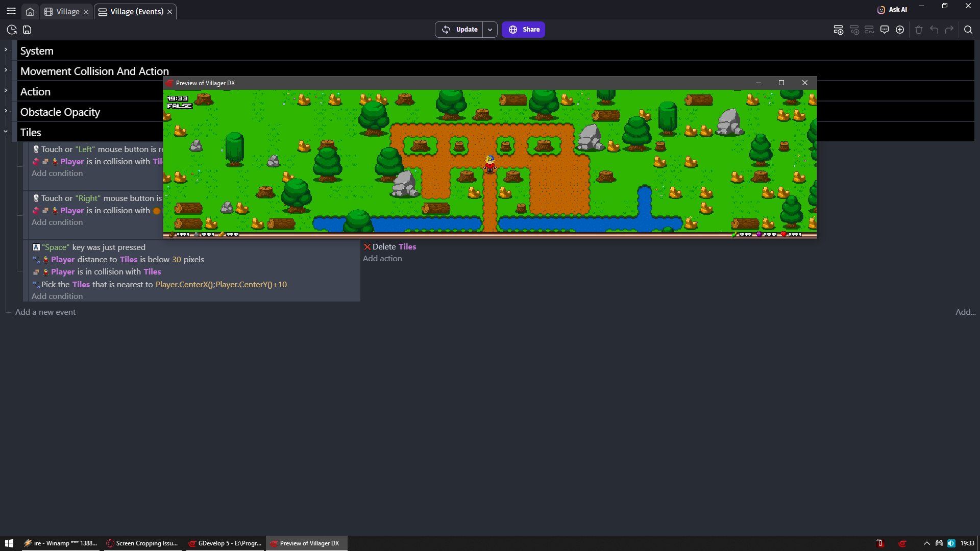The height and width of the screenshot is (551, 980).
Task: Redo the last change
Action: [x=950, y=30]
